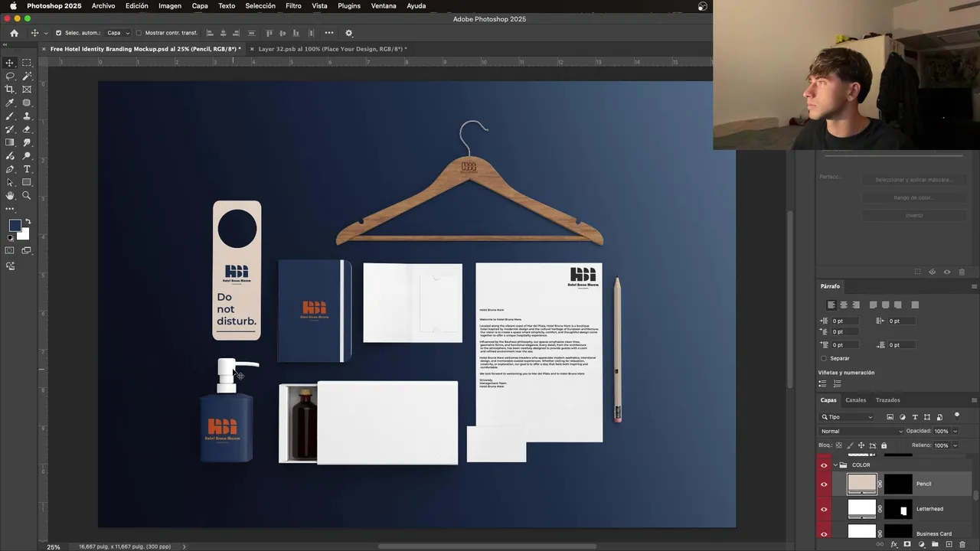The width and height of the screenshot is (980, 551).
Task: Select the Eraser tool
Action: [27, 129]
